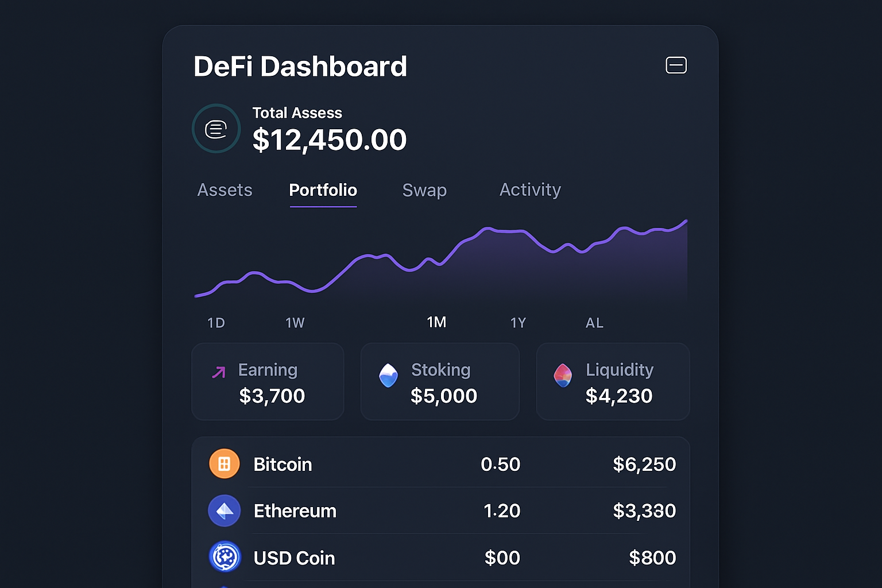882x588 pixels.
Task: Click the Earning arrow icon
Action: pyautogui.click(x=218, y=372)
